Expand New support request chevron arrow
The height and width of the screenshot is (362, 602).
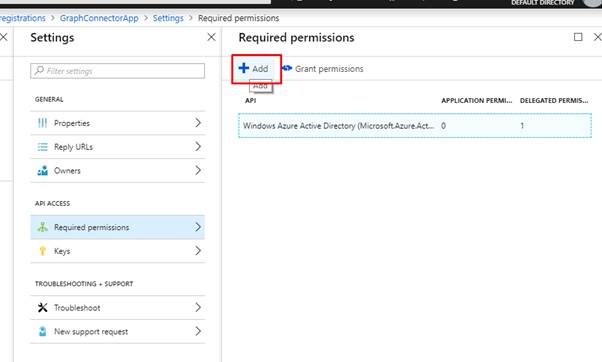pyautogui.click(x=198, y=331)
